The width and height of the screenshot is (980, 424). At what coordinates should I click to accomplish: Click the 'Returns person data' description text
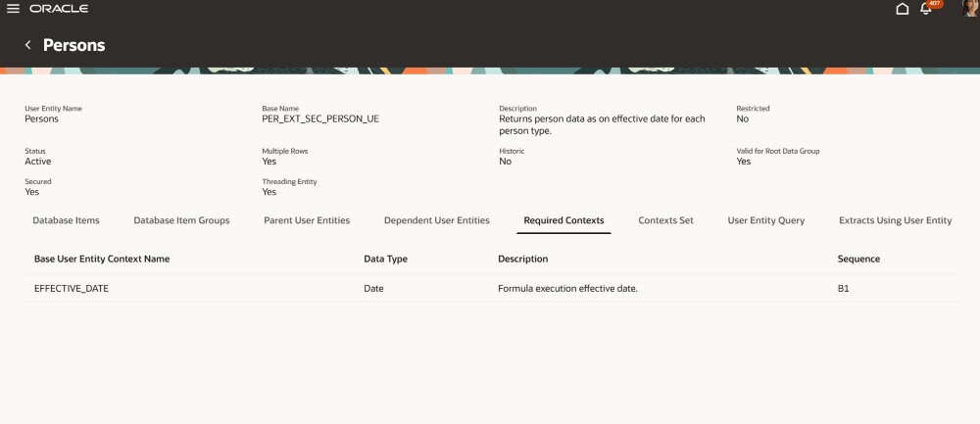[x=602, y=125]
